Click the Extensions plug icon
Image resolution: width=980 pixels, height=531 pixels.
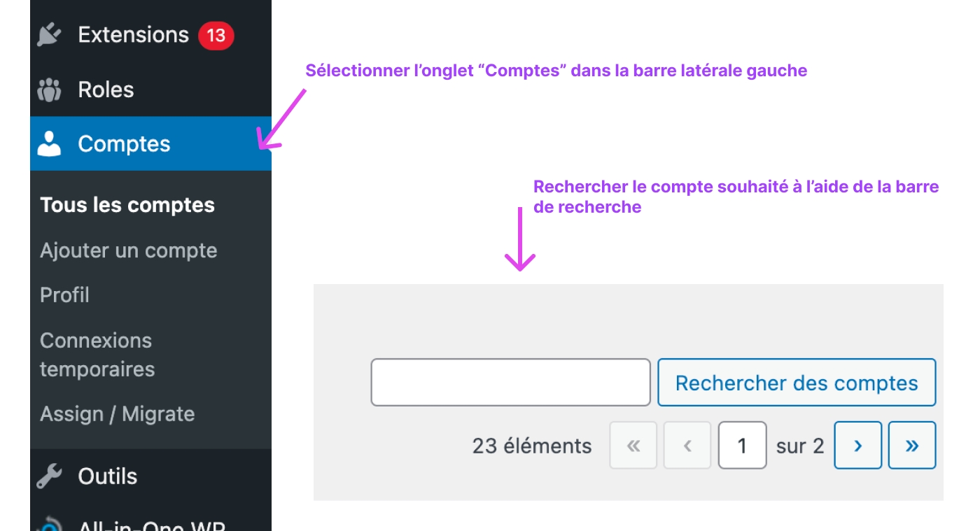pos(49,34)
